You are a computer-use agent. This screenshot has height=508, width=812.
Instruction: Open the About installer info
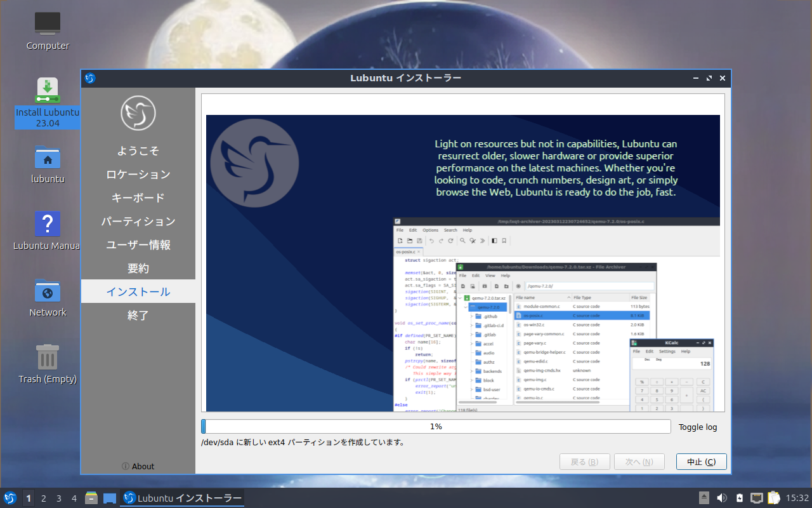coord(138,466)
